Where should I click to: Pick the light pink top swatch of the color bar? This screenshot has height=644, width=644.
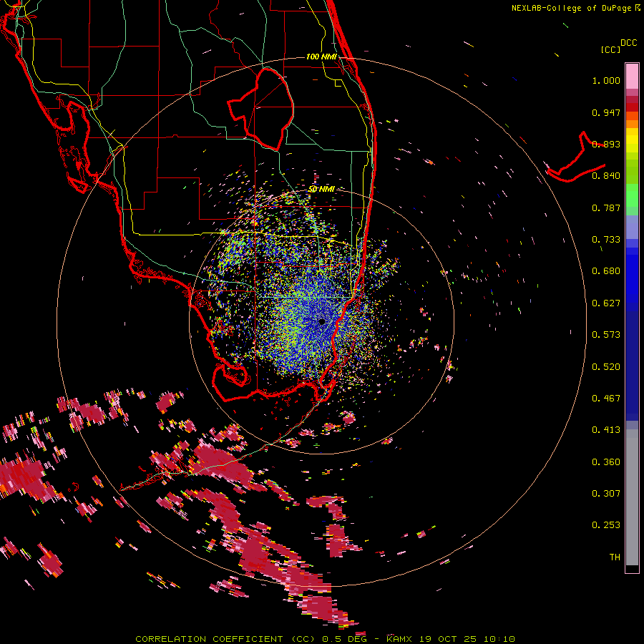pos(632,76)
